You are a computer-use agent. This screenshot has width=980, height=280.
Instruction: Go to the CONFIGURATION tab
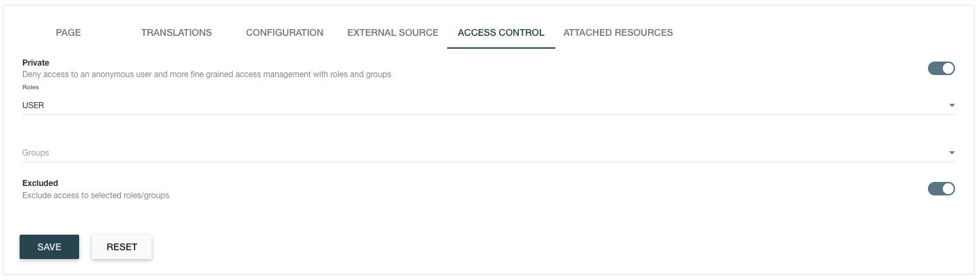coord(284,32)
